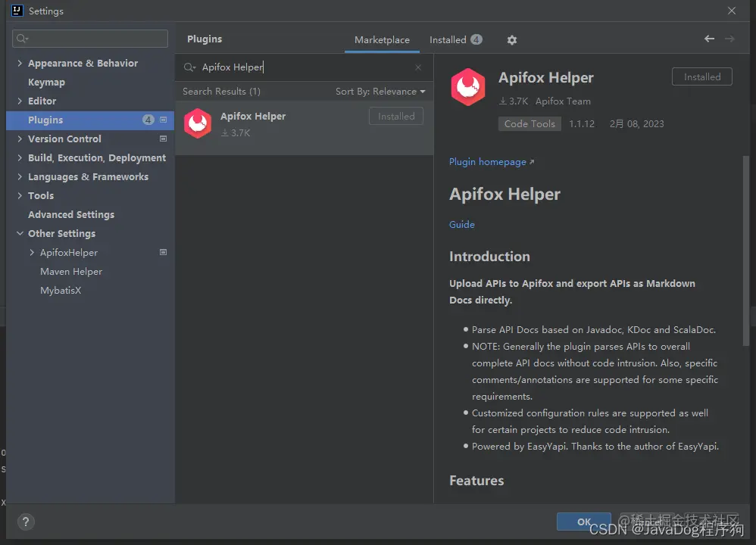Open the Sort By: Relevance dropdown
This screenshot has width=756, height=545.
pos(380,92)
